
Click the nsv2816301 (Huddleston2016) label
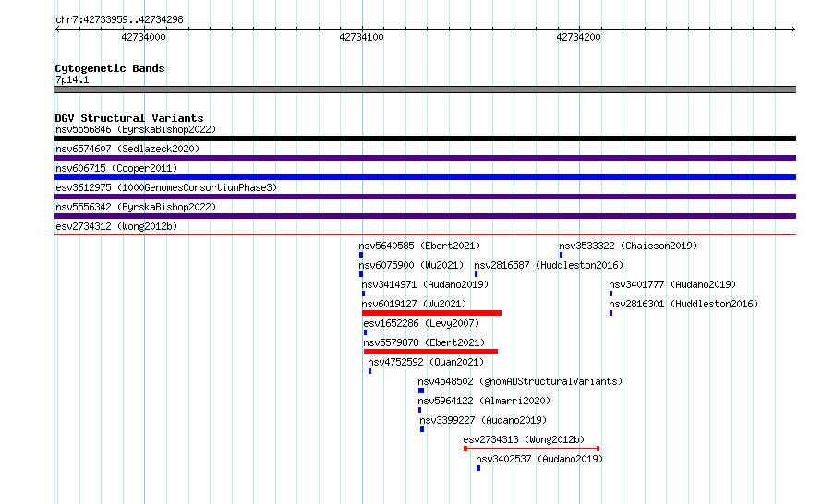(683, 304)
